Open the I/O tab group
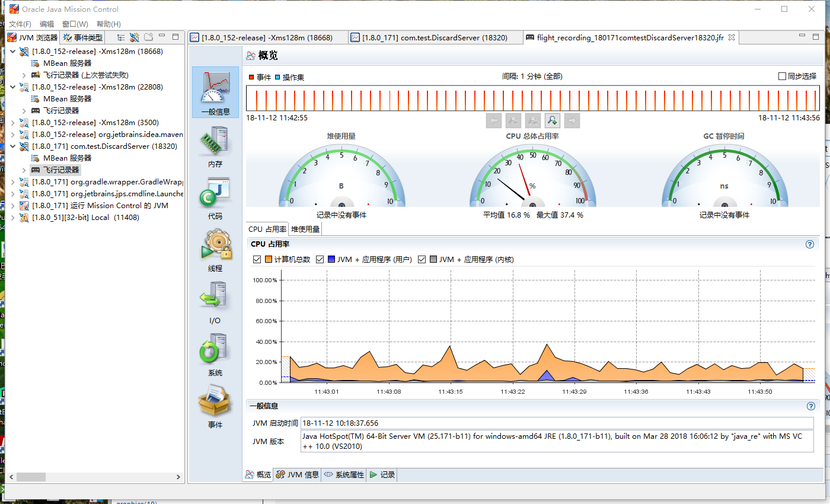 215,304
